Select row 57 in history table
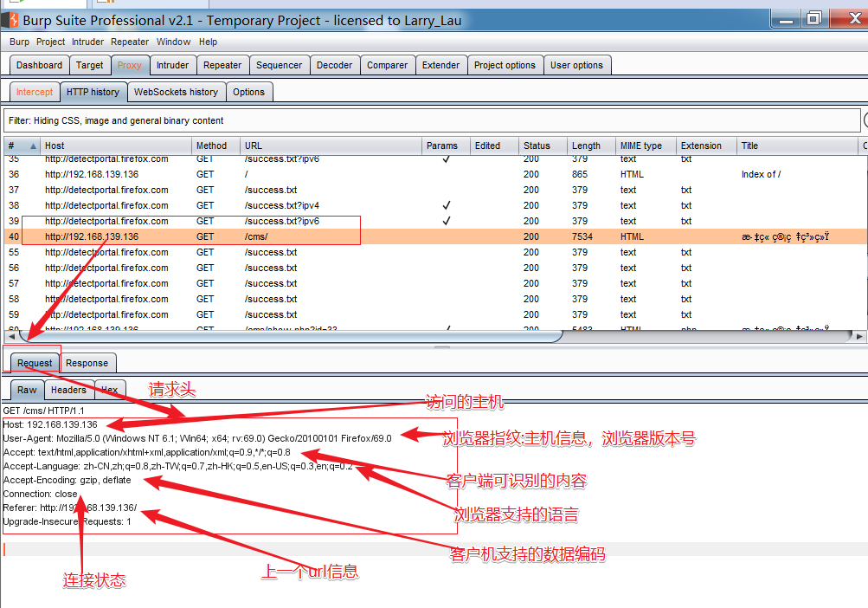 [x=435, y=283]
